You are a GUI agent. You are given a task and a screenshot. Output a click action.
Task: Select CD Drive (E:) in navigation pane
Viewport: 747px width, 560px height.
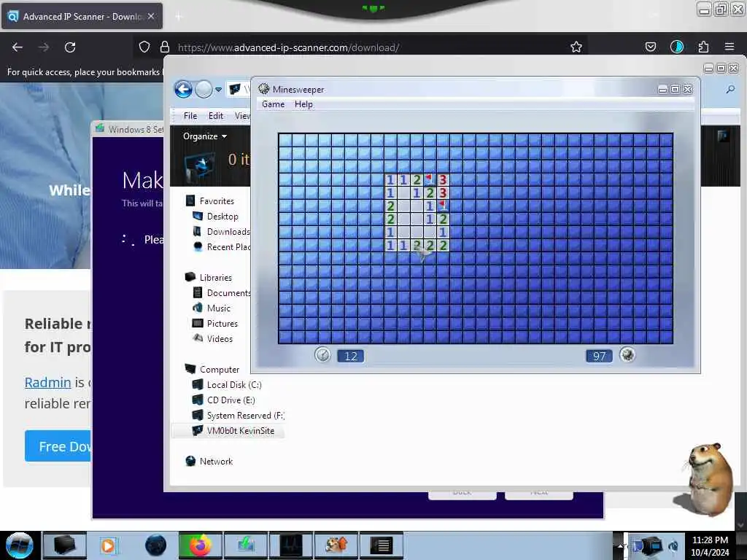click(x=231, y=400)
